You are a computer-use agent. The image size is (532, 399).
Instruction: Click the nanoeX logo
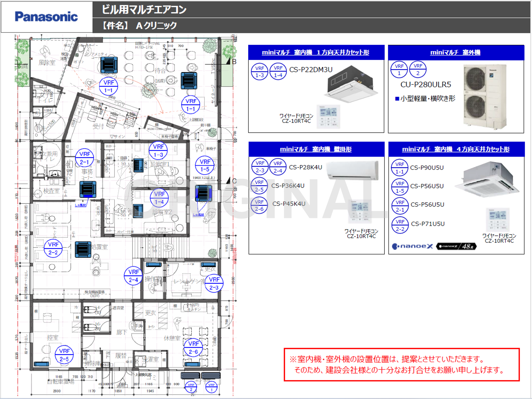point(413,246)
